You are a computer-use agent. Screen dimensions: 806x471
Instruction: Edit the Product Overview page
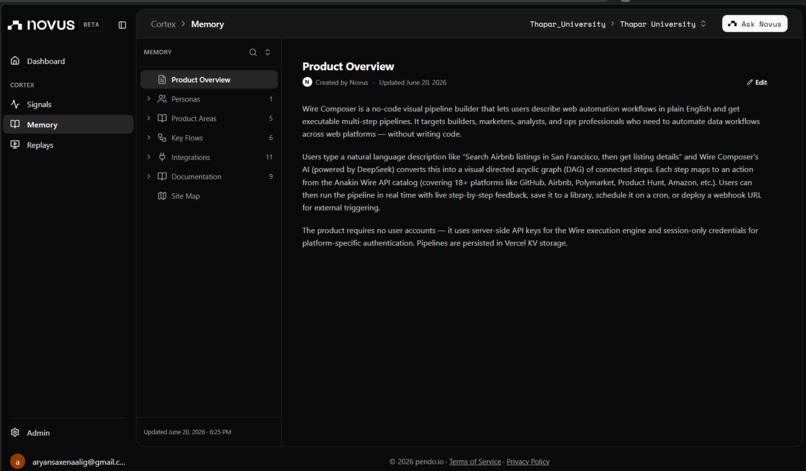(757, 82)
